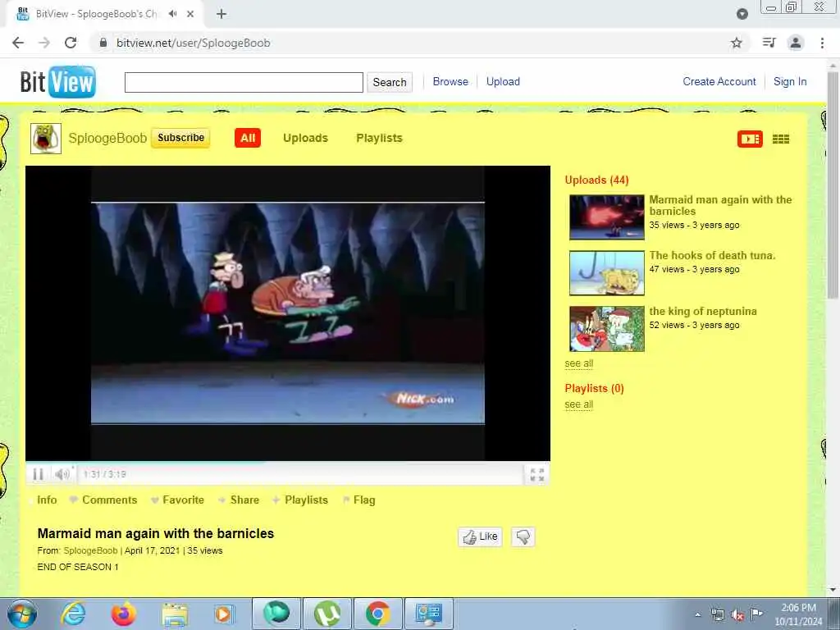Show hidden system tray icons
The height and width of the screenshot is (630, 840).
coord(697,615)
